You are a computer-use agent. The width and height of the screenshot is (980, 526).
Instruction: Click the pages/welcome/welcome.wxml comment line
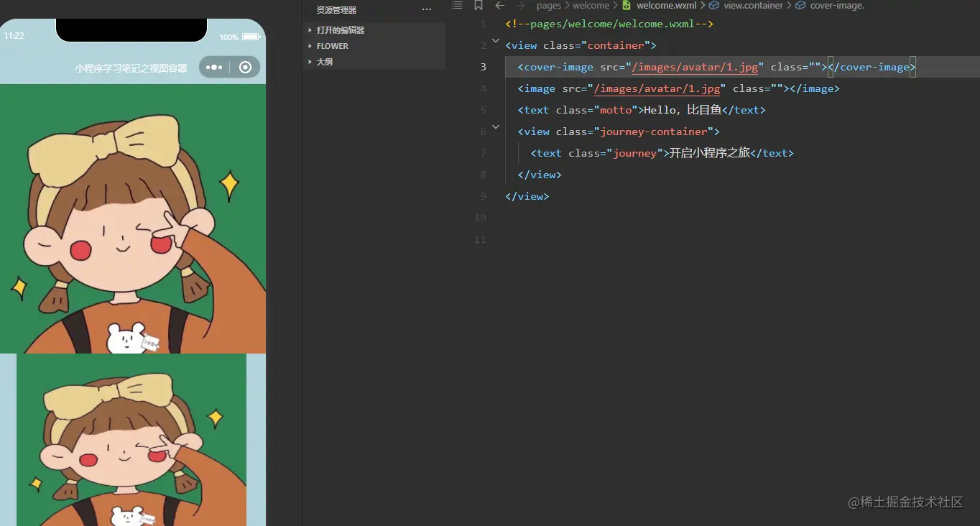coord(609,24)
